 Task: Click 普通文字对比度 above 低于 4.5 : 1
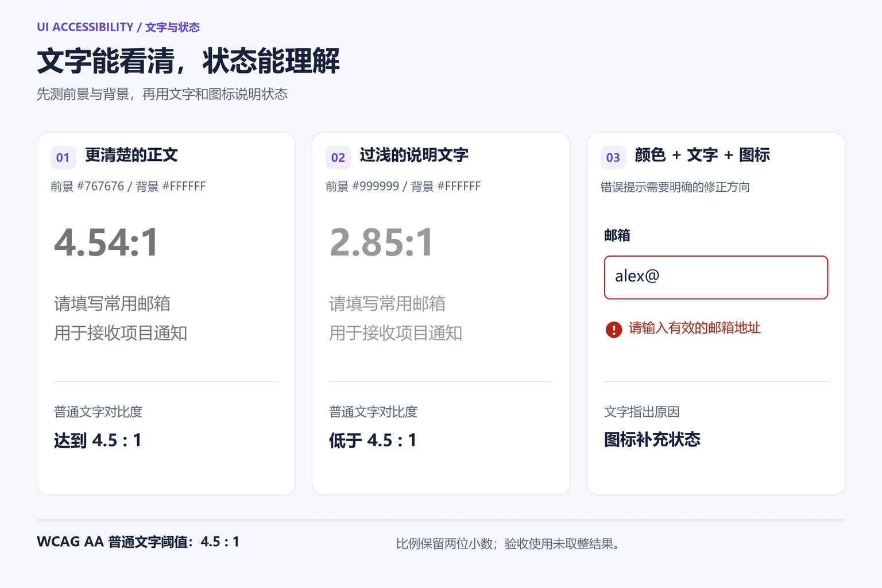coord(373,412)
